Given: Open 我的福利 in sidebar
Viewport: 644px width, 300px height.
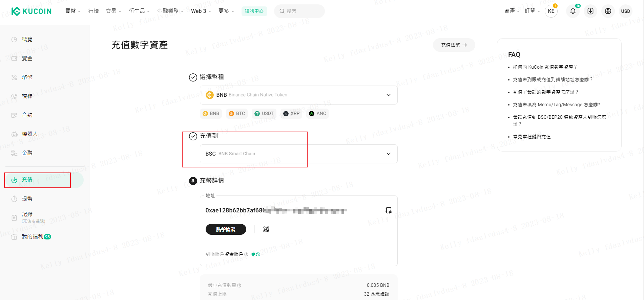Looking at the screenshot, I should pos(31,236).
